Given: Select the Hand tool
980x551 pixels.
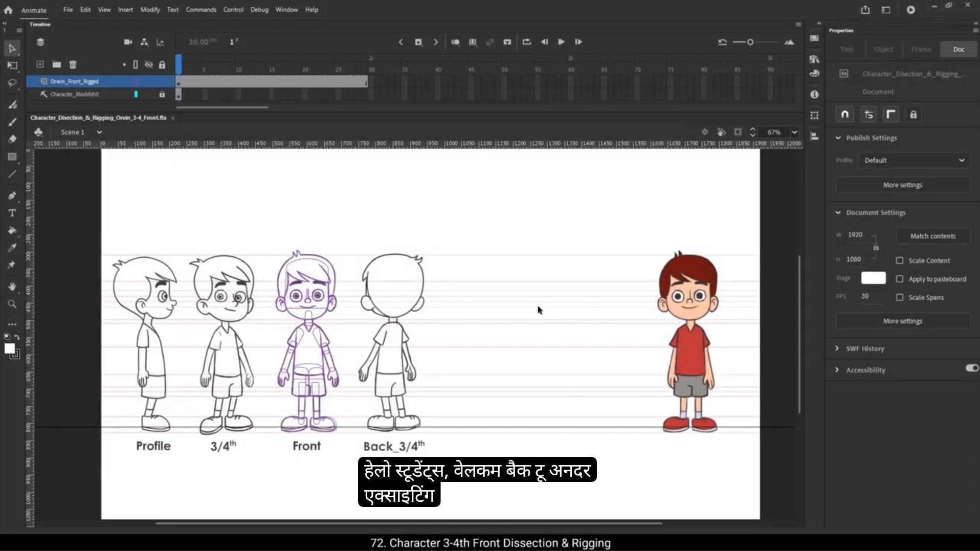Looking at the screenshot, I should point(12,286).
